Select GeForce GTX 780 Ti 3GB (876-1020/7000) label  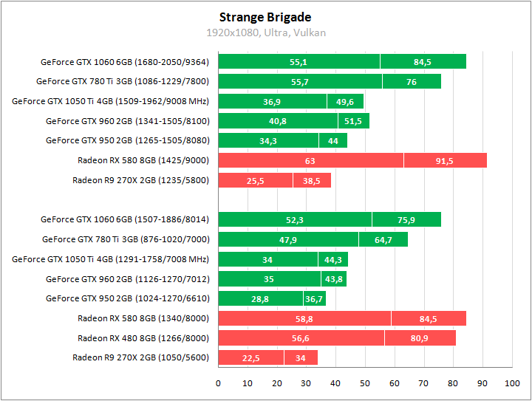[x=126, y=239]
